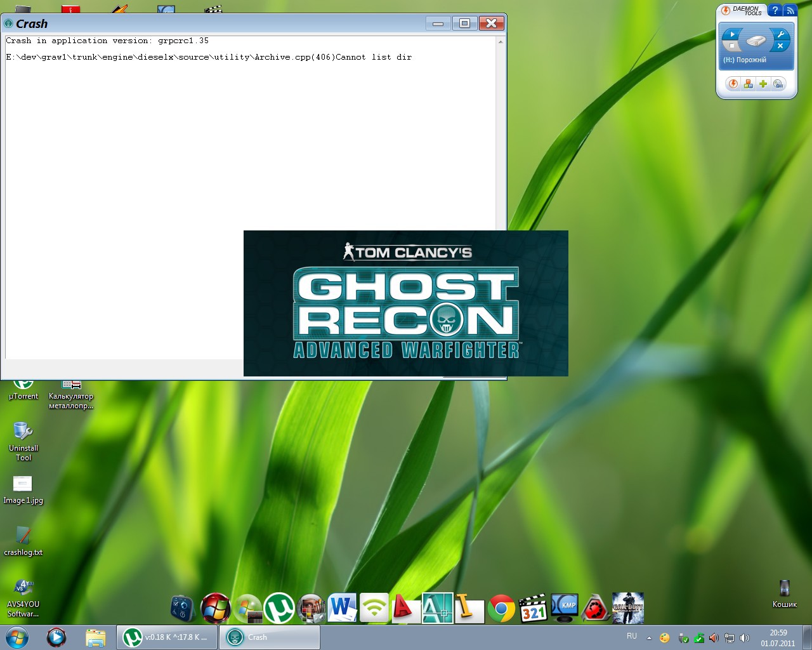
Task: Open the teal AutoCAD Architecture dock icon
Action: 438,608
